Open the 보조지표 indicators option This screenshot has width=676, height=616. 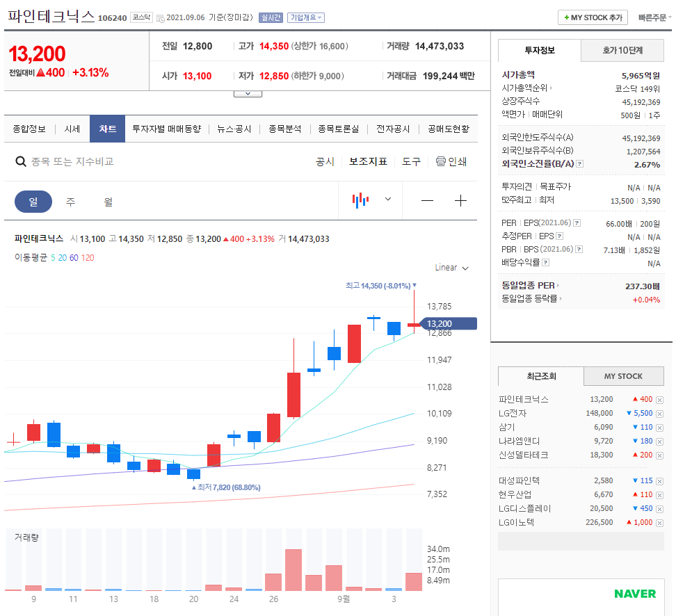pos(368,162)
